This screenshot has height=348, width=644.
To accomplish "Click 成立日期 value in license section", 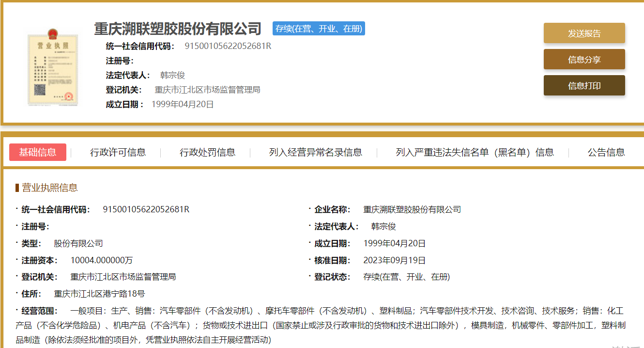I will (x=395, y=243).
